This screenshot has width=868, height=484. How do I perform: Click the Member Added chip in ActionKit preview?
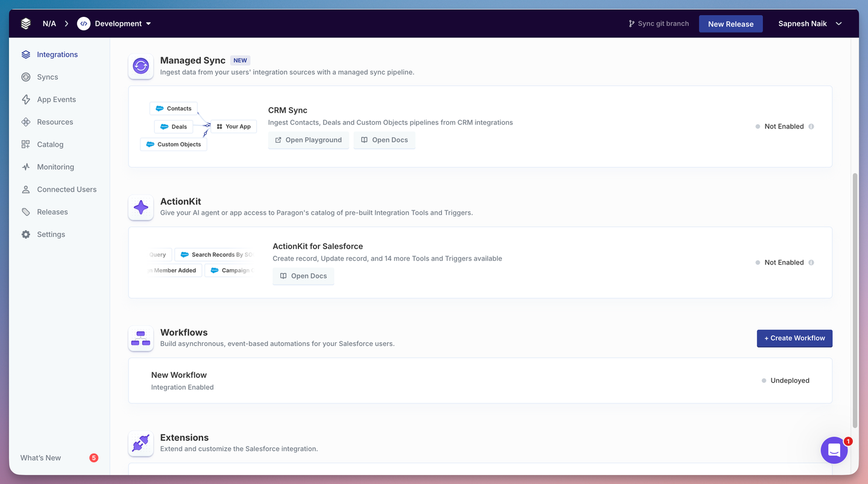pyautogui.click(x=174, y=271)
